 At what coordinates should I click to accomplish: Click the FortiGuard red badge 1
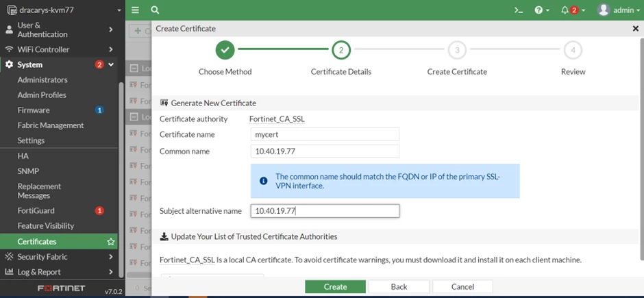(x=99, y=210)
